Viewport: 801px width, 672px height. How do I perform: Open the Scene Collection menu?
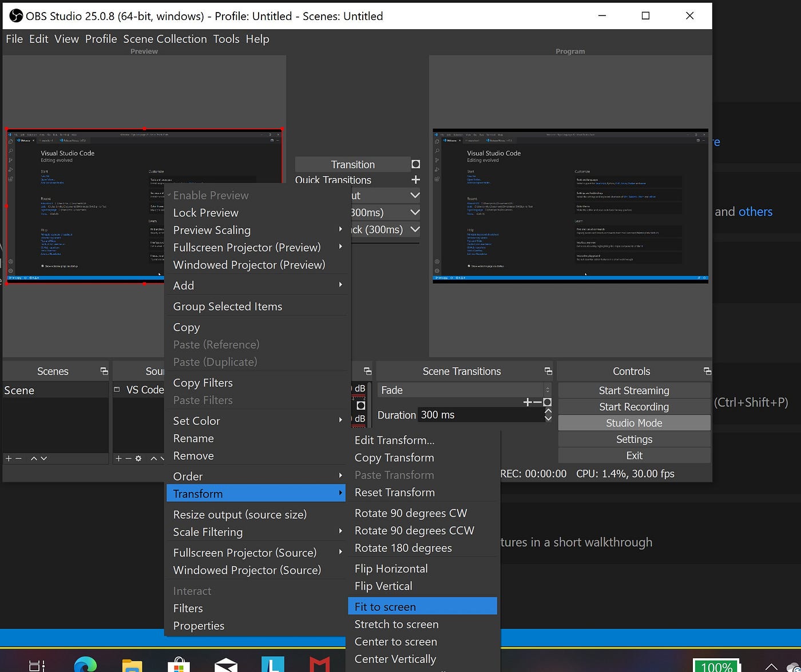coord(165,39)
